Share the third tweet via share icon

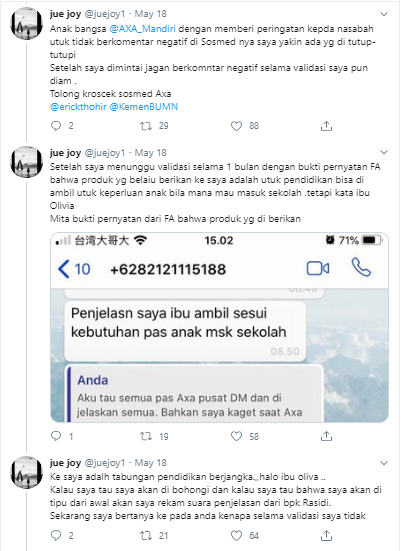(326, 536)
